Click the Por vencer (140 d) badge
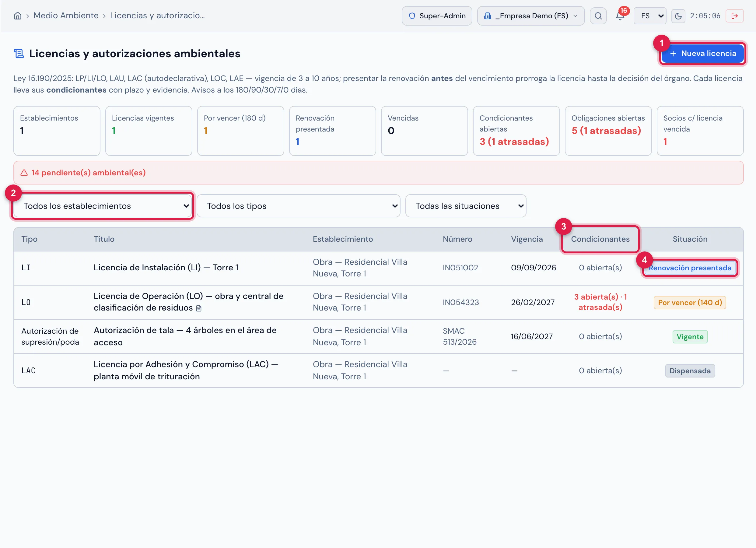This screenshot has height=548, width=756. tap(690, 303)
